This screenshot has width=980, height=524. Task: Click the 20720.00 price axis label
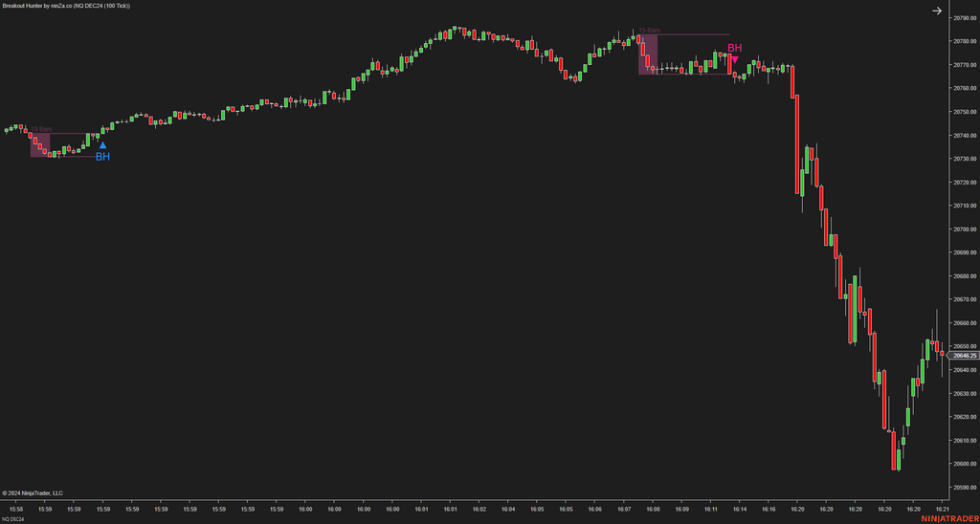[965, 183]
